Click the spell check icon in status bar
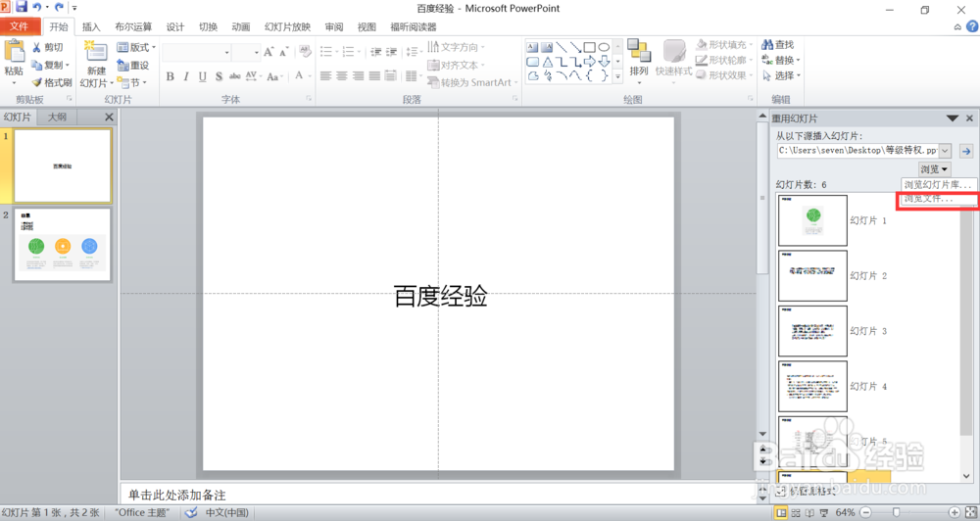 point(191,513)
